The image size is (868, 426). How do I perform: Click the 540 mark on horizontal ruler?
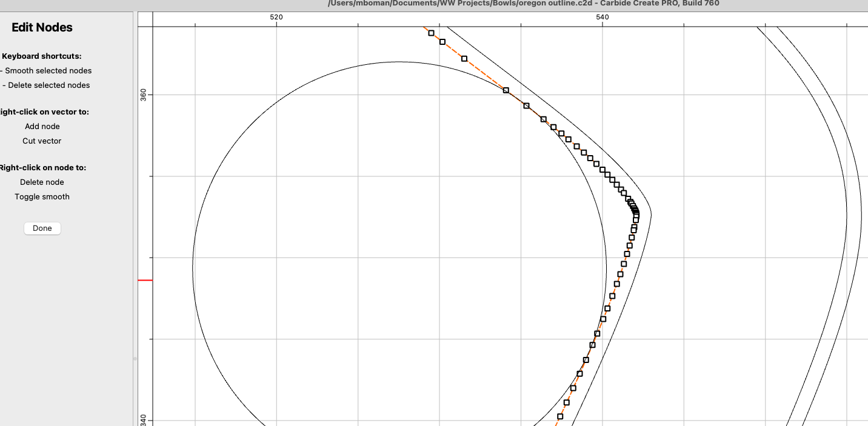pos(602,18)
